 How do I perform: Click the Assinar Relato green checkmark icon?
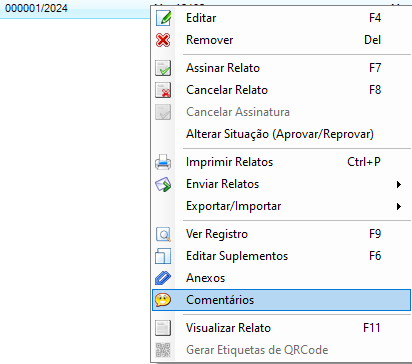[163, 68]
